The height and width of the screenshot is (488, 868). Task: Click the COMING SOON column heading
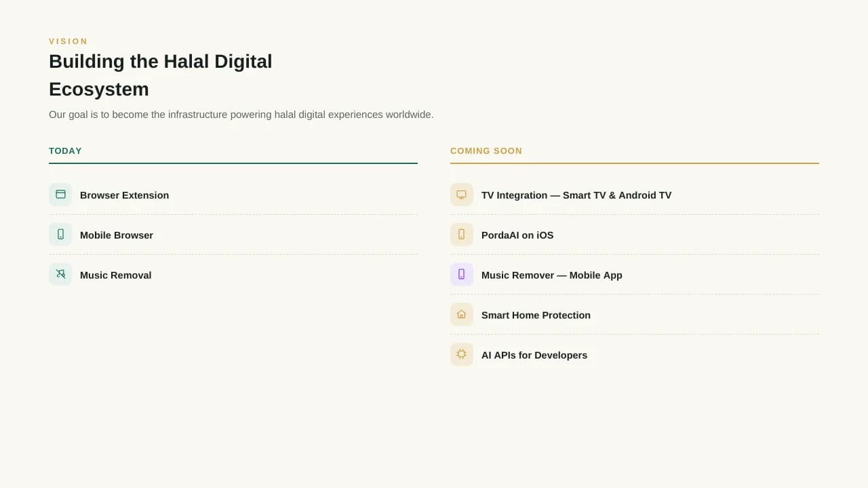(486, 151)
